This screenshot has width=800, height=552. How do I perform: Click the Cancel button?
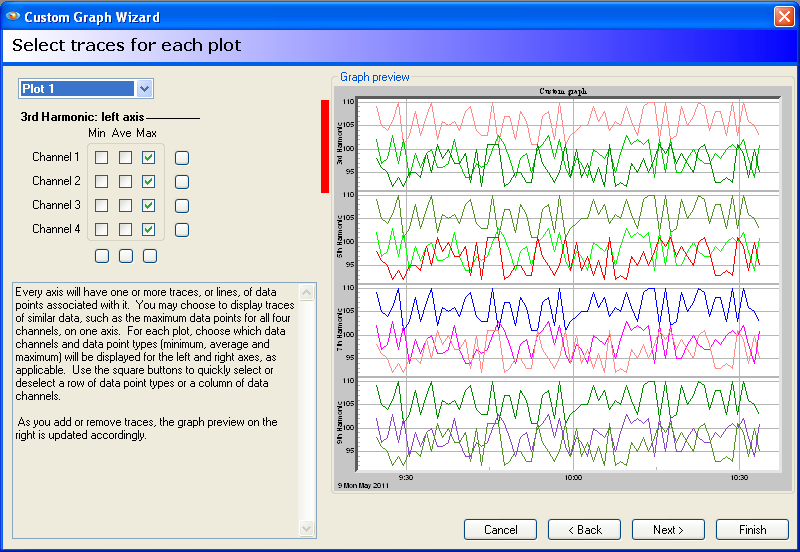pos(501,530)
